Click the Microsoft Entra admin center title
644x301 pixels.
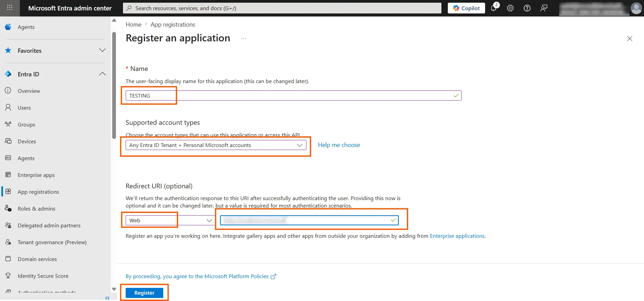[70, 8]
